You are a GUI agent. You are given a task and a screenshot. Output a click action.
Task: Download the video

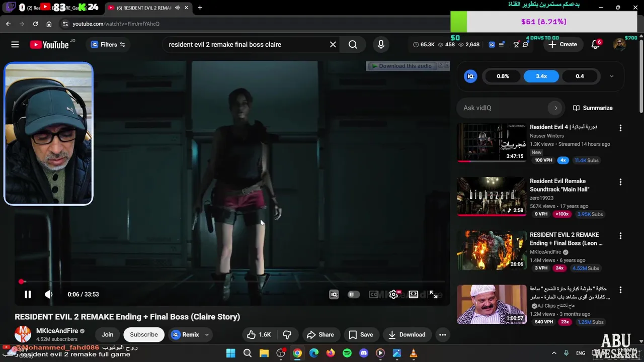pos(407,335)
